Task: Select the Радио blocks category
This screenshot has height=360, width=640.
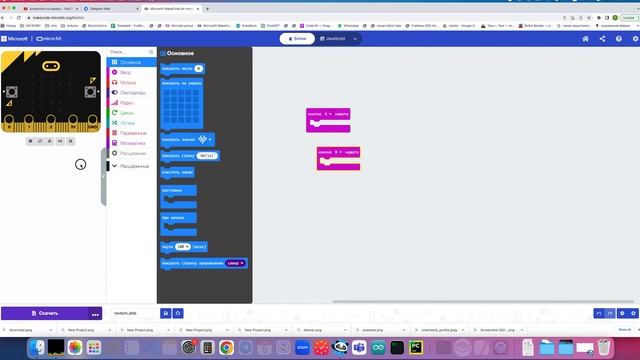Action: pyautogui.click(x=131, y=103)
